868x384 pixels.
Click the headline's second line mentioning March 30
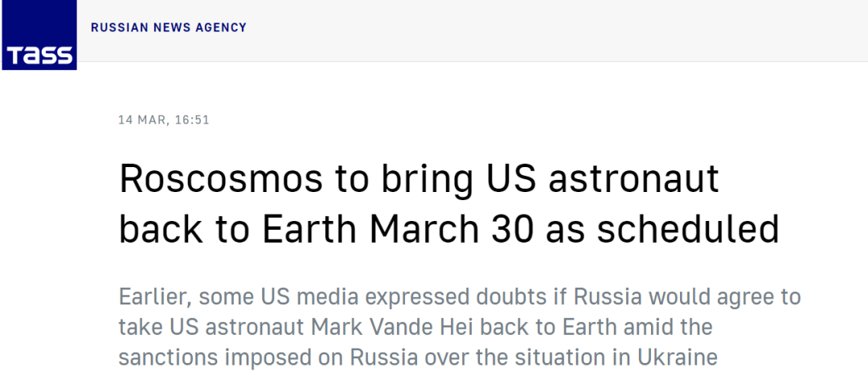click(x=448, y=229)
